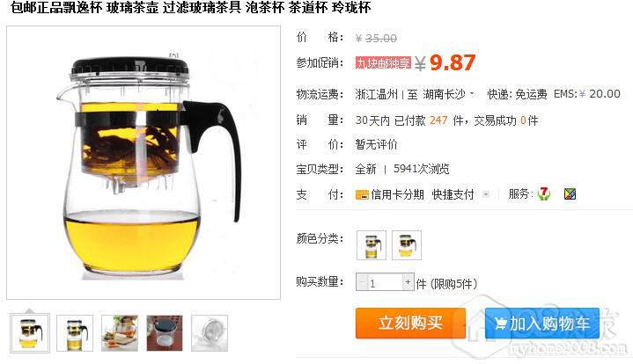Click the 立刻购买 buy now button
The height and width of the screenshot is (364, 633).
(410, 323)
